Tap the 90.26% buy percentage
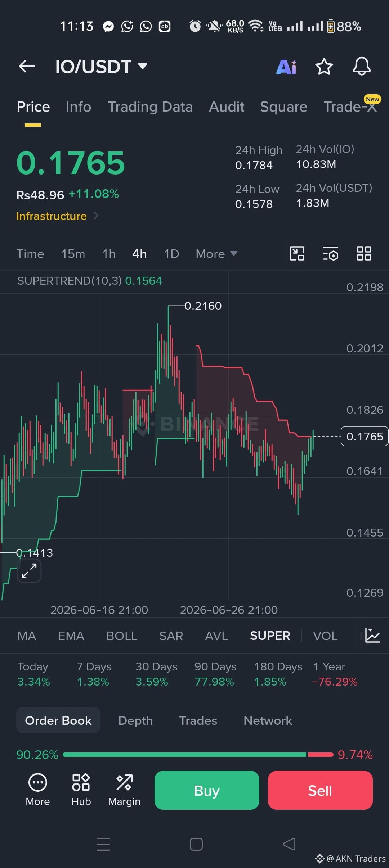Viewport: 389px width, 868px height. (x=37, y=755)
